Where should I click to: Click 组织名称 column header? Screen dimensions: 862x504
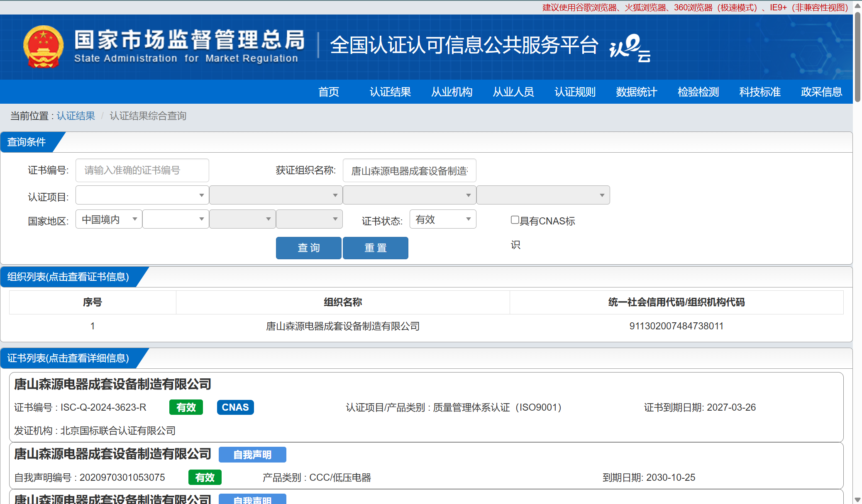(343, 302)
